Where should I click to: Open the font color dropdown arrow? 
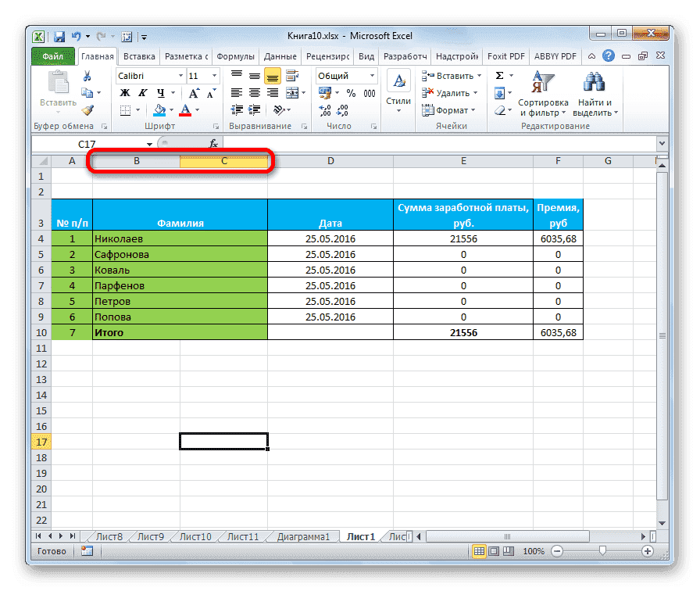(197, 109)
